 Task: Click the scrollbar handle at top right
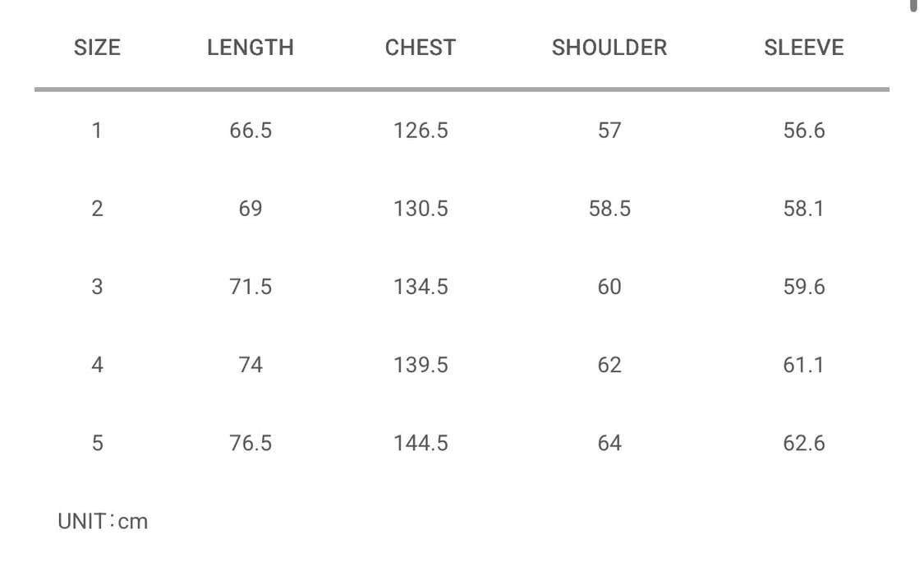(x=913, y=5)
